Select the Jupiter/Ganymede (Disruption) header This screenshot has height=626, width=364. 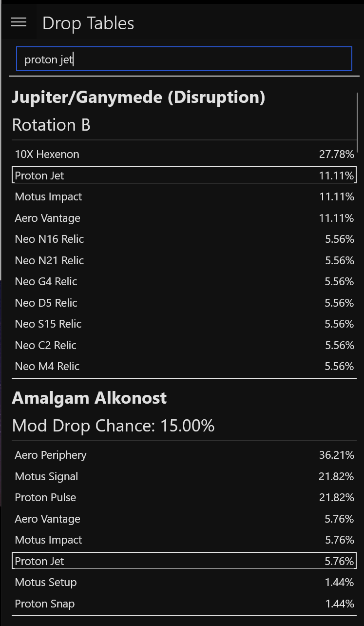(138, 97)
